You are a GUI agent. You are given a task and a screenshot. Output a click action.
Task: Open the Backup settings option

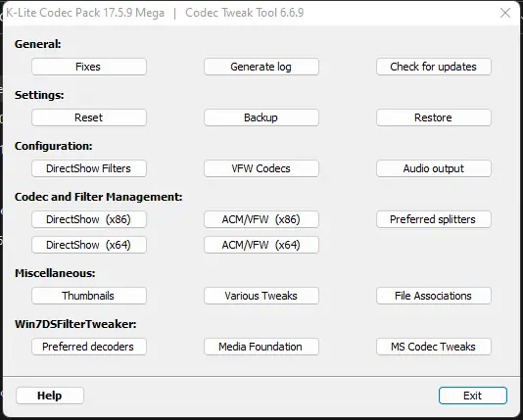point(261,117)
